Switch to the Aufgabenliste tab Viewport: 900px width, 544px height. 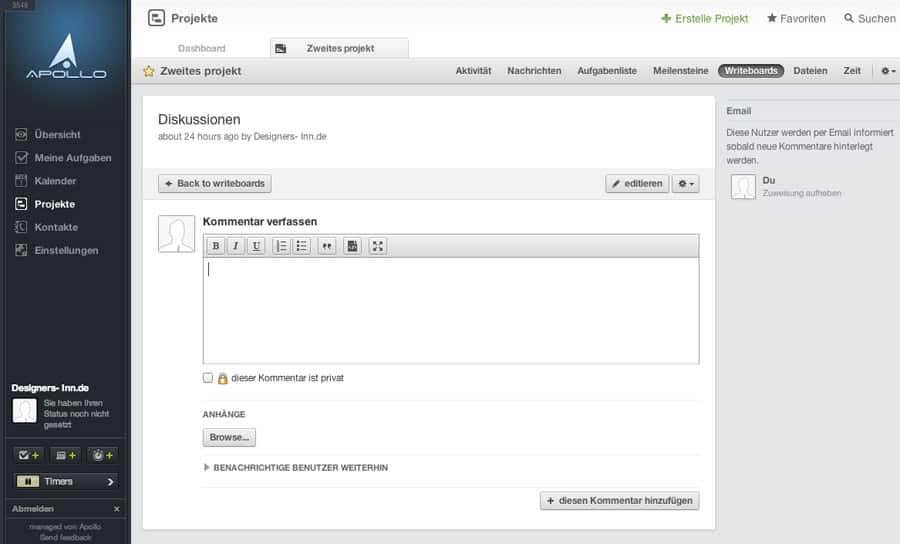(x=607, y=71)
